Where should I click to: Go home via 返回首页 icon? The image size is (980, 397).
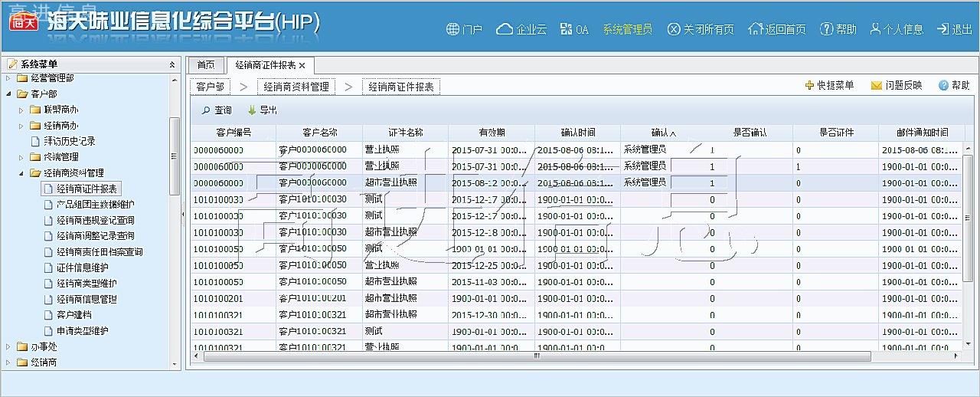(x=755, y=30)
